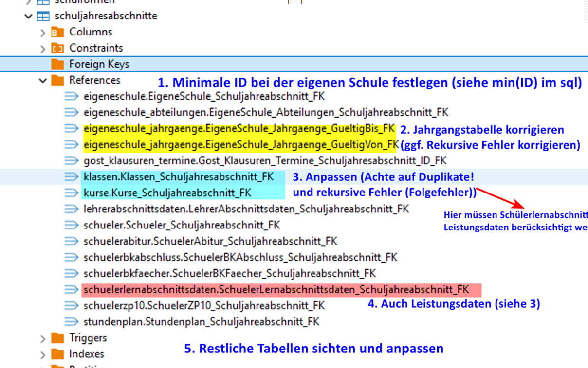Click the Indexes folder icon
The height and width of the screenshot is (368, 588).
click(57, 354)
